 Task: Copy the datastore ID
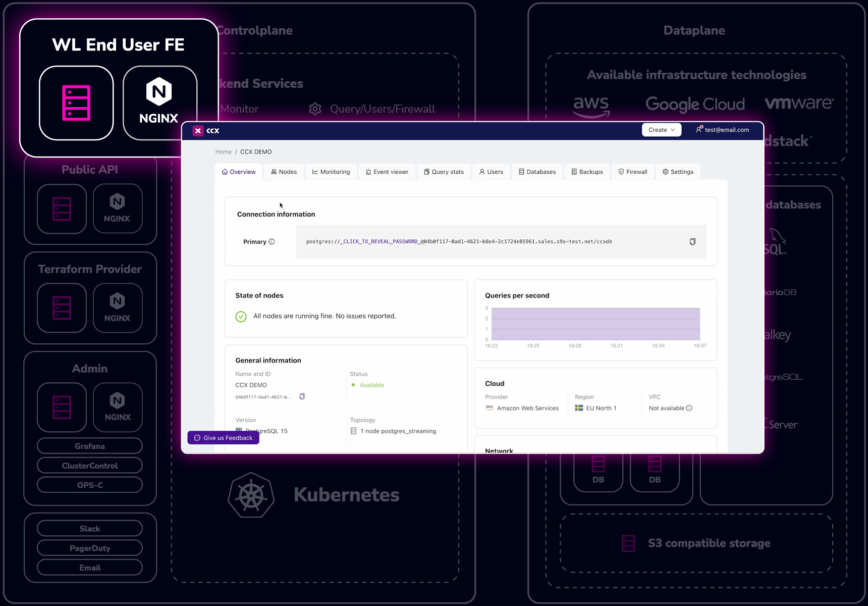point(302,396)
